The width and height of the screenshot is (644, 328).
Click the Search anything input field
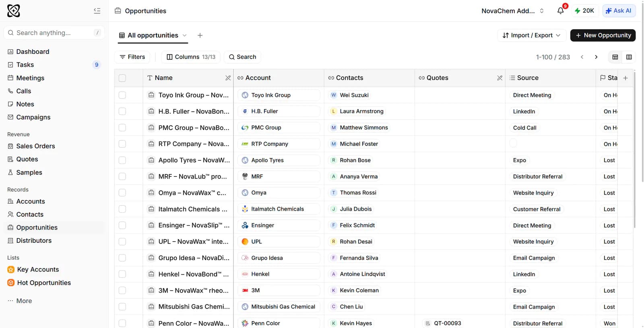point(54,33)
